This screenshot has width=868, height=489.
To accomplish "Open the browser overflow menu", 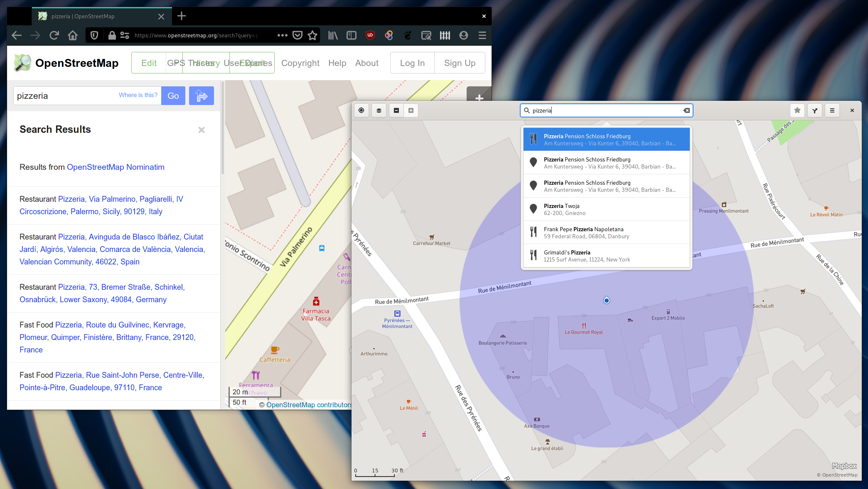I will click(x=282, y=35).
